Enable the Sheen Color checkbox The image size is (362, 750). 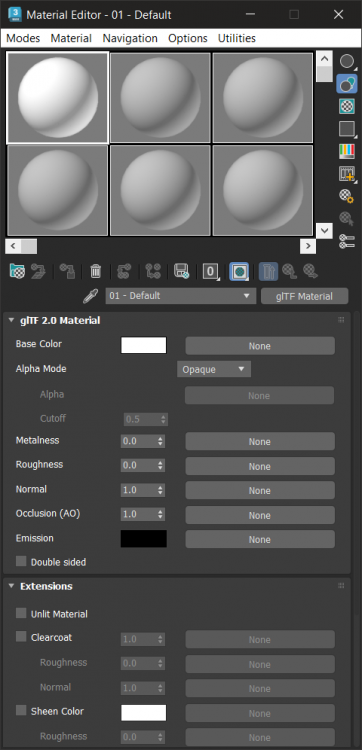point(21,711)
